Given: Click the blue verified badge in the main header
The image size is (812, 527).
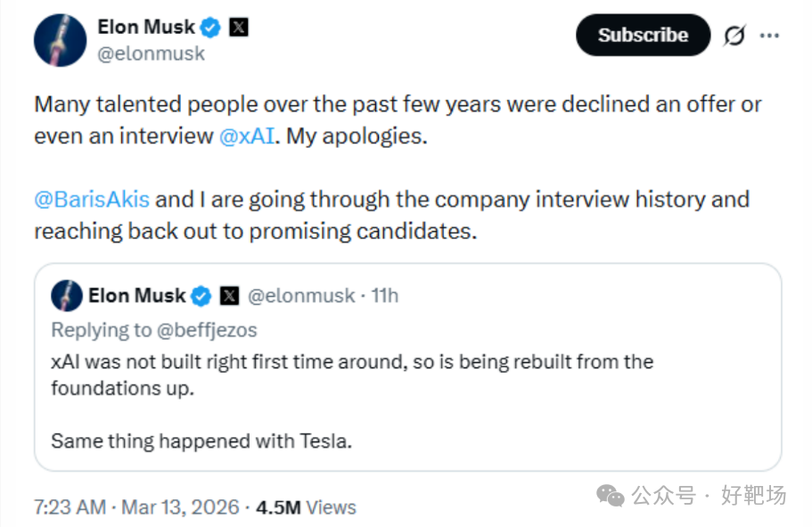Looking at the screenshot, I should pos(209,28).
